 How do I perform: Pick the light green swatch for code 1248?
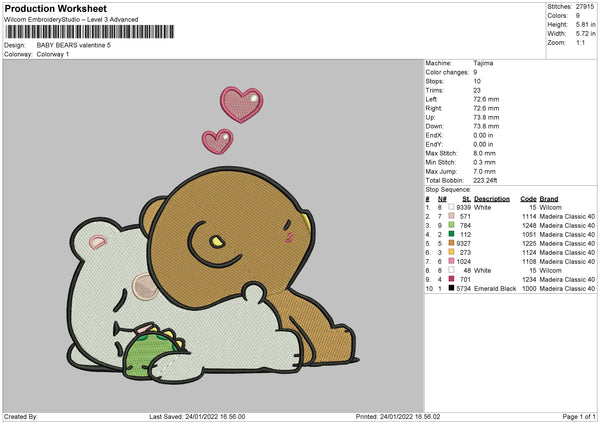(x=452, y=225)
